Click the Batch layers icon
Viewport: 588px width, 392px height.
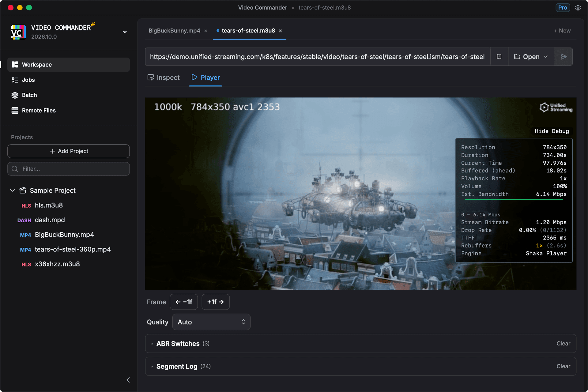tap(15, 95)
